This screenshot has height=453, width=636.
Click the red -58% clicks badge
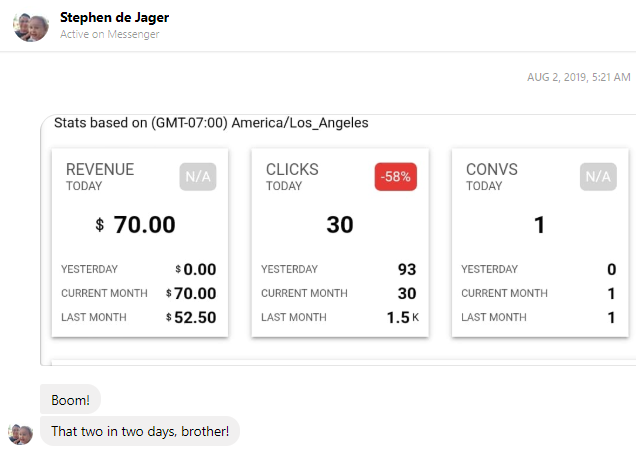pyautogui.click(x=395, y=177)
